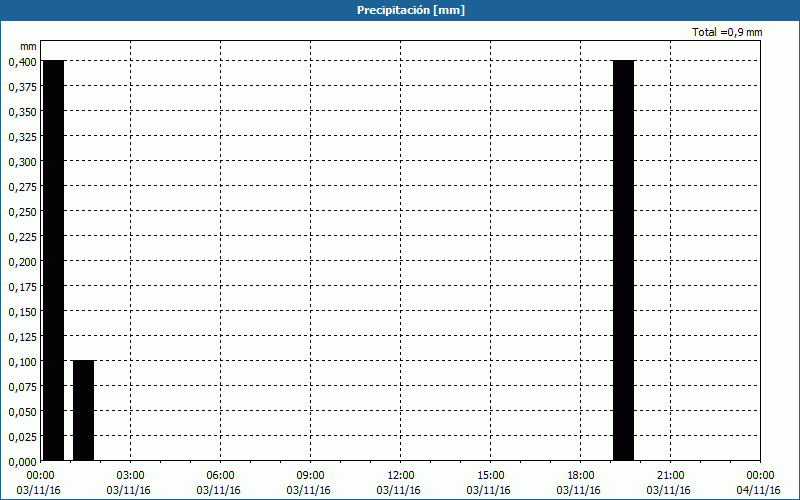Image resolution: width=800 pixels, height=500 pixels.
Task: Select the 0,200 y-axis value
Action: point(22,261)
